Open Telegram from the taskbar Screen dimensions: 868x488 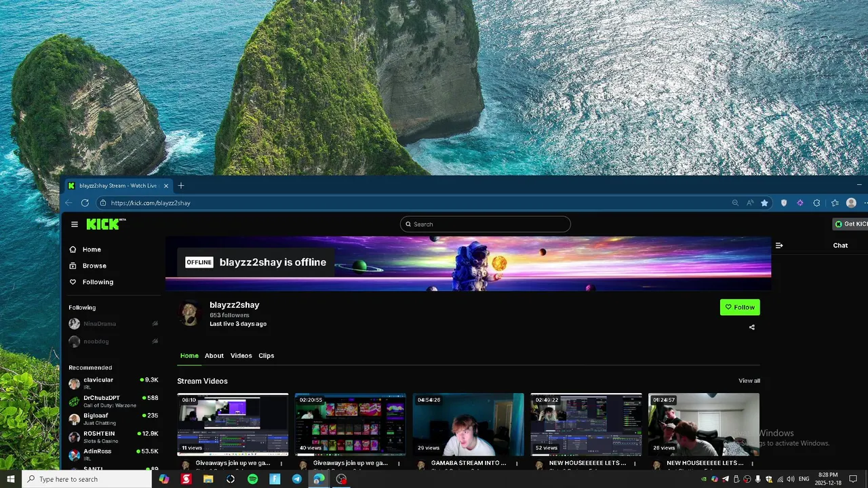[x=297, y=479]
